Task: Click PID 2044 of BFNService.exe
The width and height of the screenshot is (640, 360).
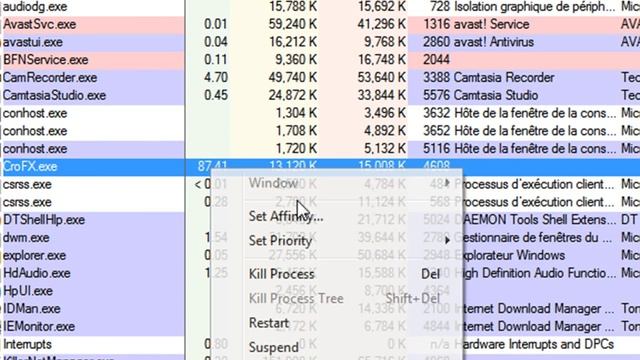Action: coord(436,60)
